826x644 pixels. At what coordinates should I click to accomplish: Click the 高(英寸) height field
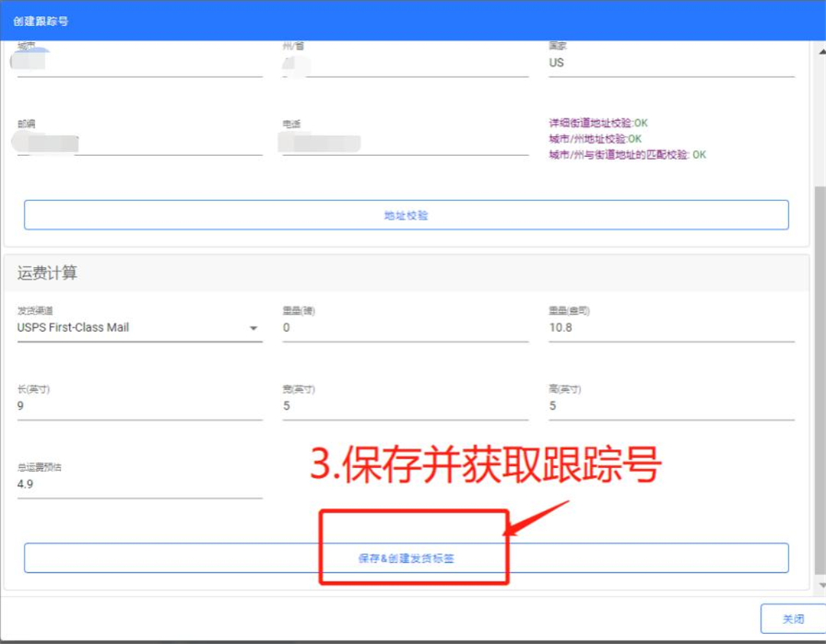click(x=672, y=406)
